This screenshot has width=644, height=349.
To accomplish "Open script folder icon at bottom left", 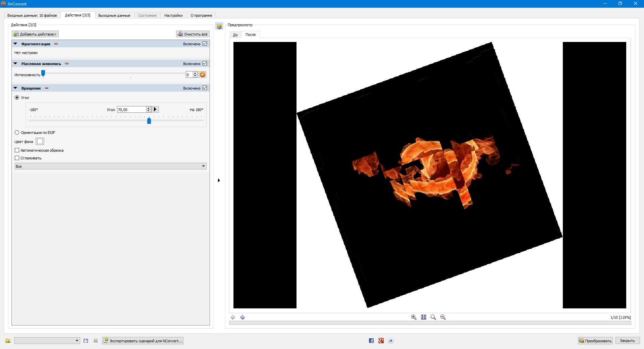I will point(8,341).
